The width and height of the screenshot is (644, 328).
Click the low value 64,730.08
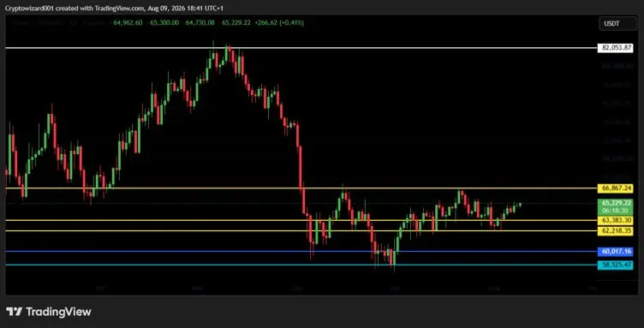(200, 23)
